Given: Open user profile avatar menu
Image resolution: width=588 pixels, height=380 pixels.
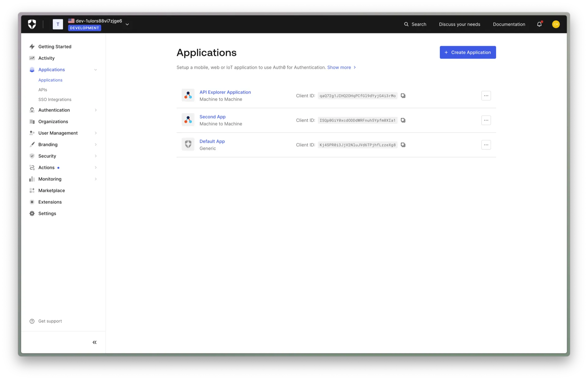Looking at the screenshot, I should click(x=556, y=24).
